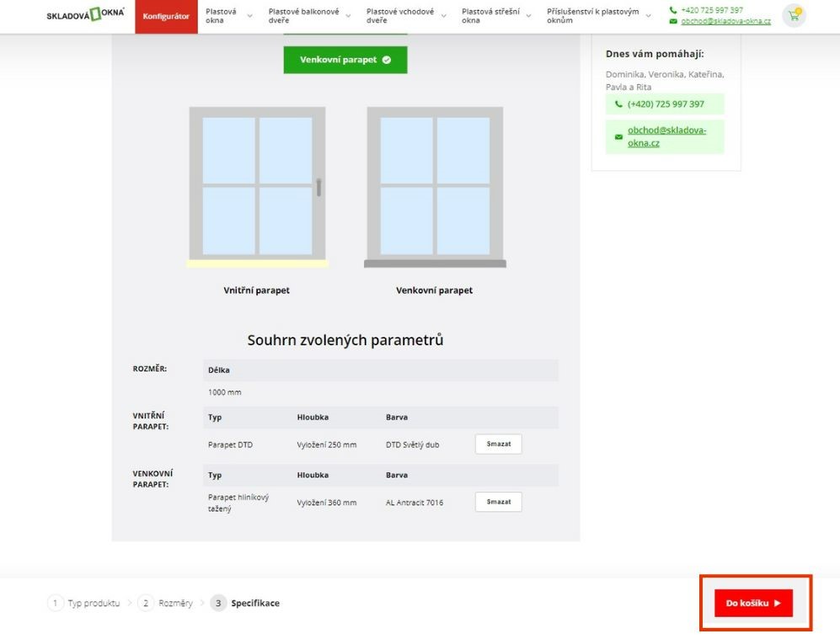Click the inner parapet window illustration
Image resolution: width=840 pixels, height=639 pixels.
pos(257,187)
